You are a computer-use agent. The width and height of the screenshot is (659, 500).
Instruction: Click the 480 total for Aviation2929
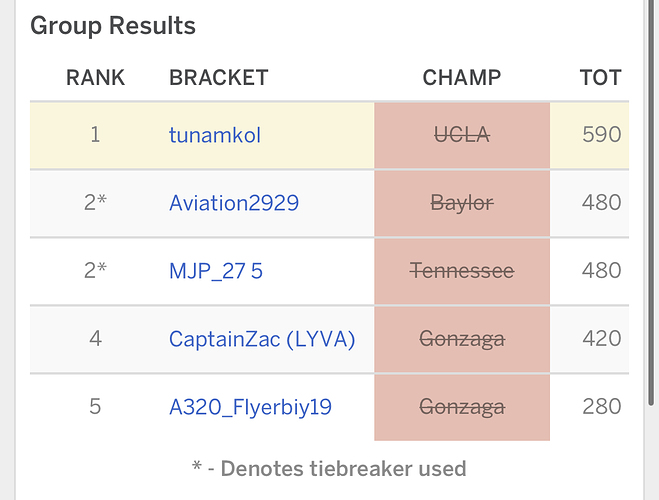pos(601,203)
